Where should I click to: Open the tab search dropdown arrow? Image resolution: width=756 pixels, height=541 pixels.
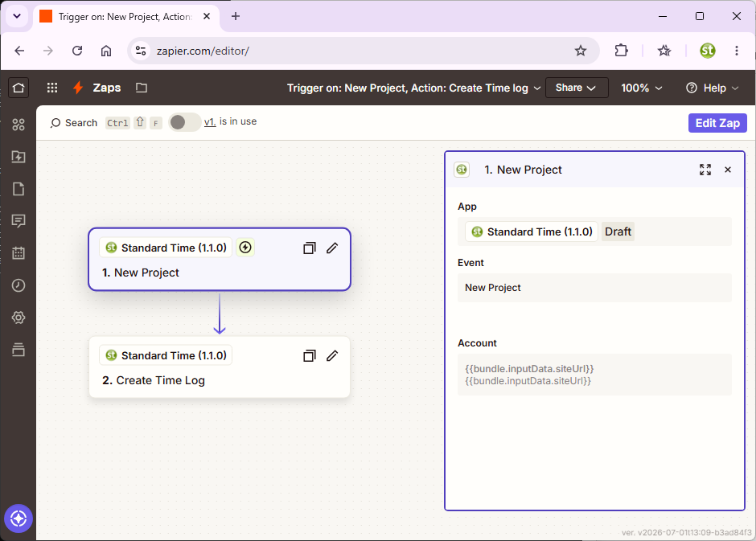tap(17, 16)
